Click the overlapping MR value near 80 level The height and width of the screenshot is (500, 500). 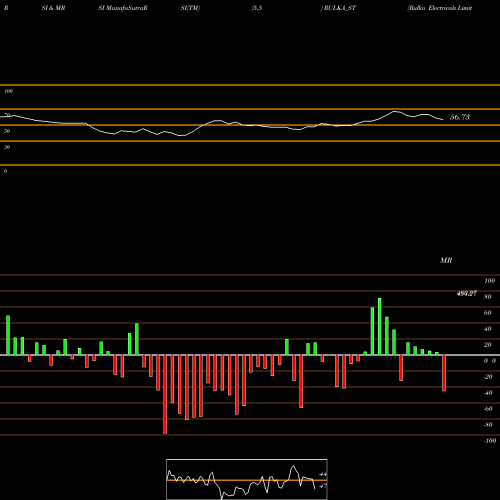[467, 293]
